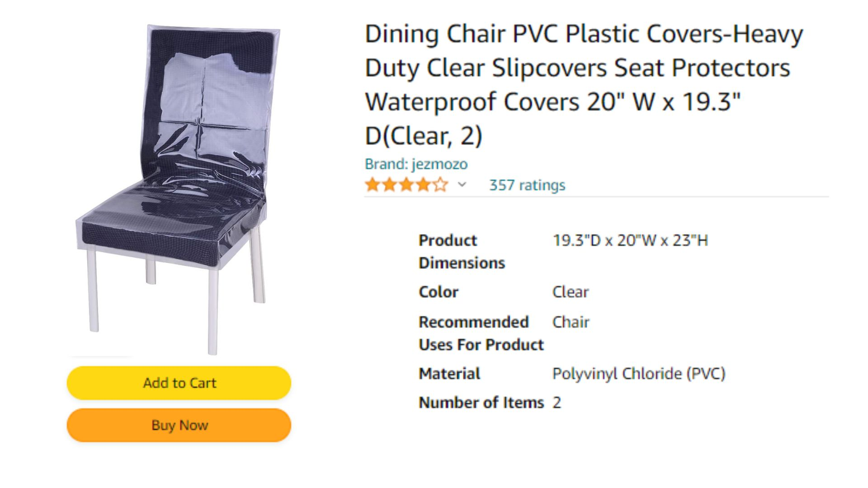The width and height of the screenshot is (868, 488).
Task: Click the empty fifth star
Action: point(440,185)
